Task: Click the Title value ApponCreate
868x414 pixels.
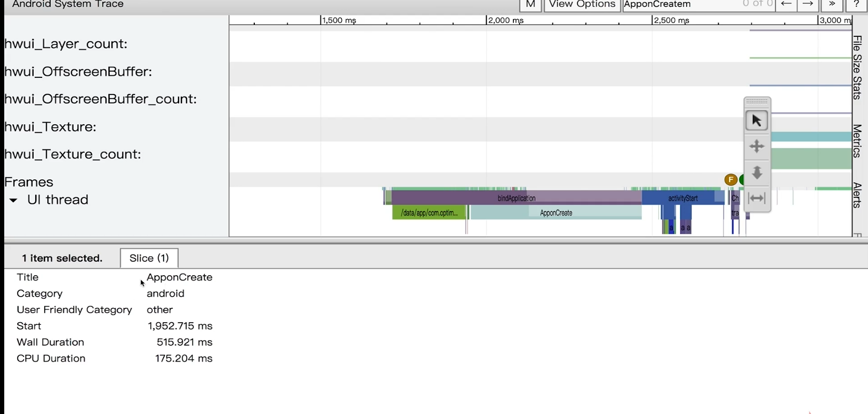Action: [x=180, y=277]
